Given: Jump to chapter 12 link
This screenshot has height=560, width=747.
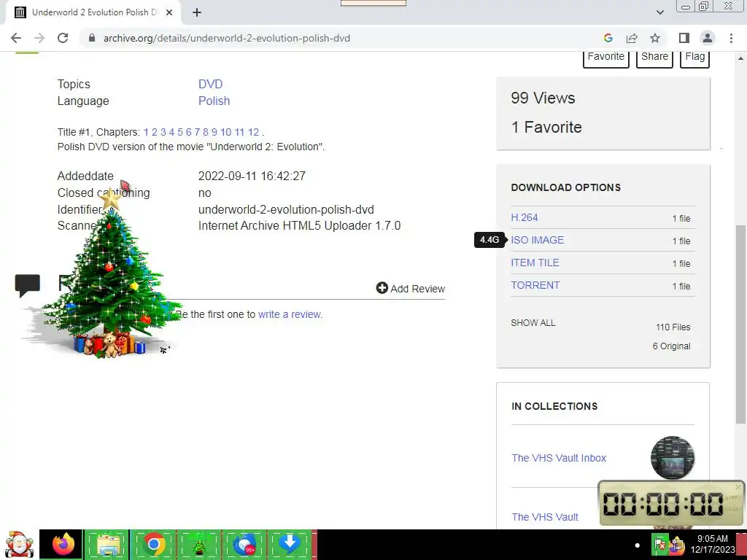Looking at the screenshot, I should click(253, 133).
